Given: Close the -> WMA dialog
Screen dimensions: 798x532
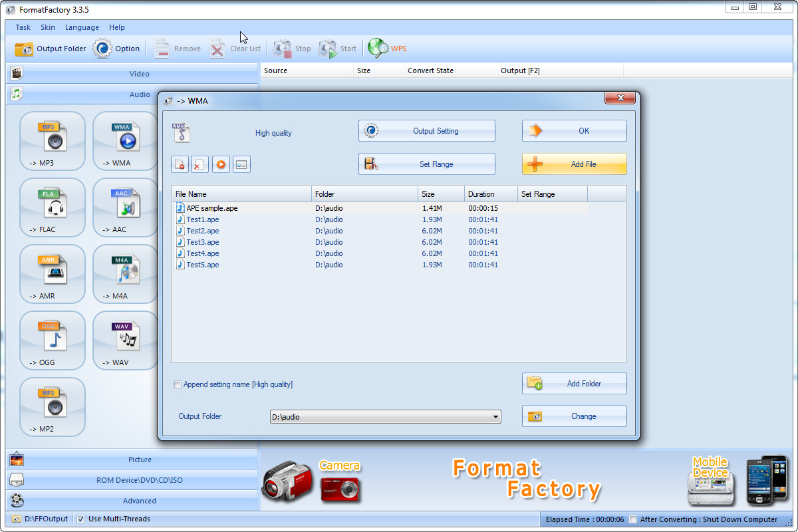Looking at the screenshot, I should pyautogui.click(x=620, y=98).
